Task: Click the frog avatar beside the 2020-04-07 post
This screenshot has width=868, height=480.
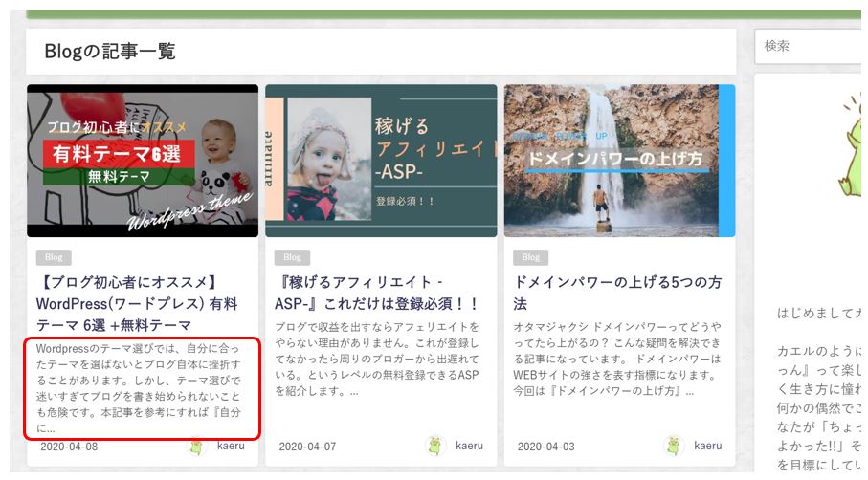Action: click(x=435, y=447)
